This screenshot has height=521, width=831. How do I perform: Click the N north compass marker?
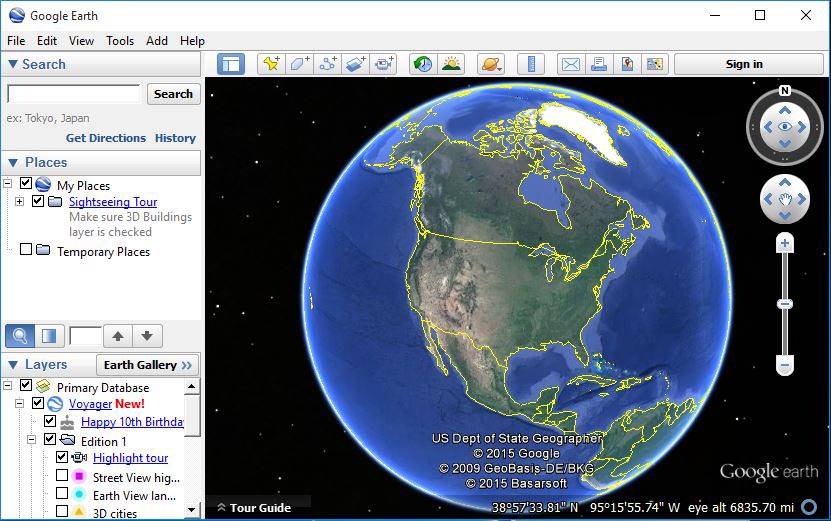click(785, 91)
